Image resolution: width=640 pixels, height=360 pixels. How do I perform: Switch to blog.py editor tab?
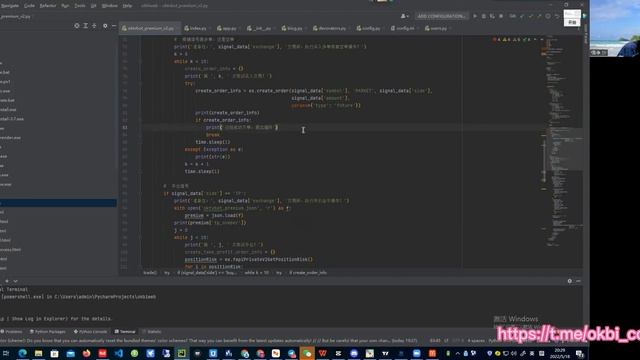click(x=293, y=28)
